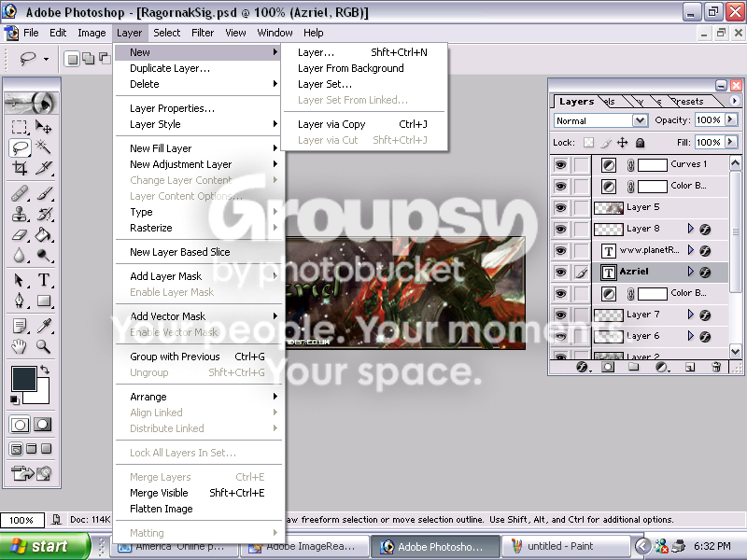This screenshot has height=560, width=747.
Task: Enable the lock transparent pixels checkbox
Action: click(x=589, y=143)
